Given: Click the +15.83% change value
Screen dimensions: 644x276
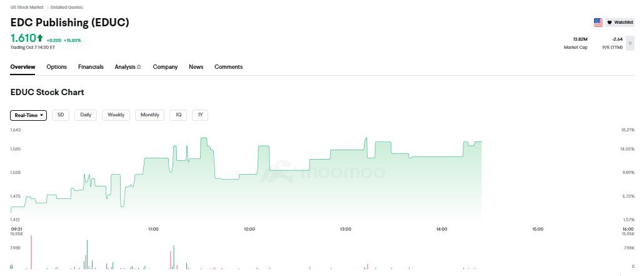Looking at the screenshot, I should 73,40.
